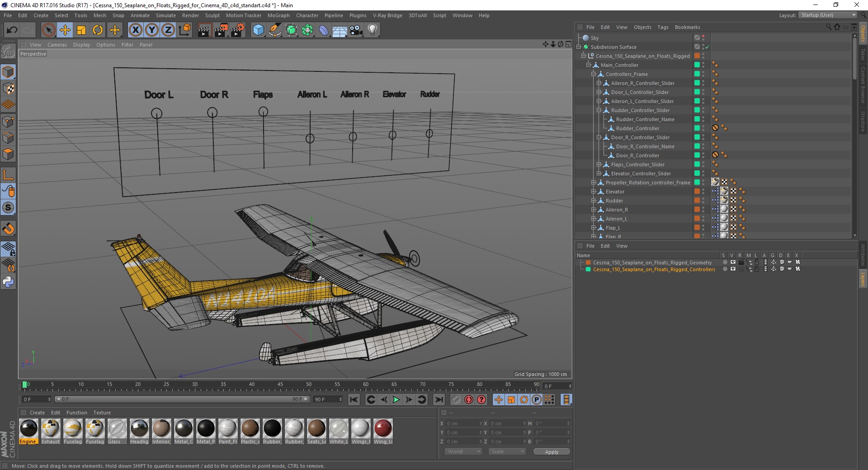Viewport: 868px width, 470px height.
Task: Jump to the end of the animation
Action: [x=439, y=399]
